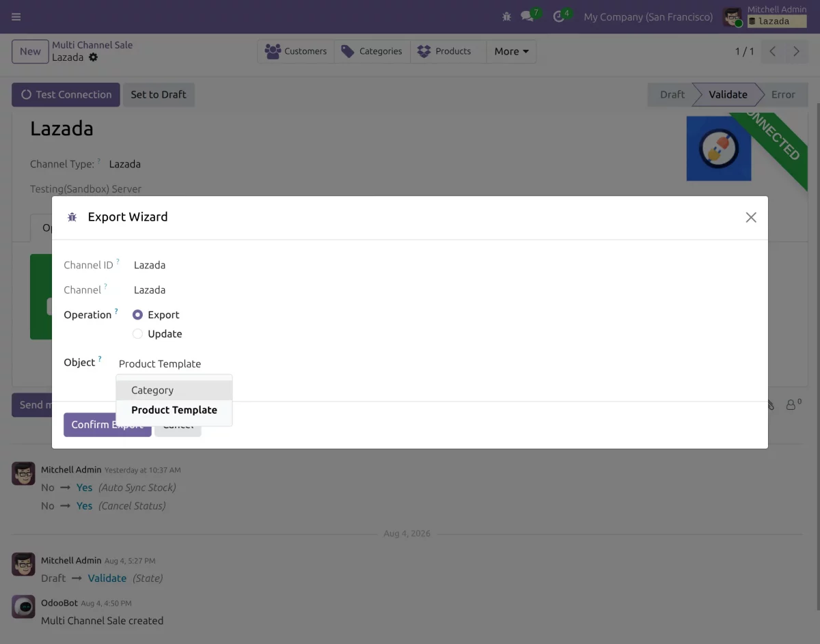Click the OdooBot avatar

coord(23,606)
